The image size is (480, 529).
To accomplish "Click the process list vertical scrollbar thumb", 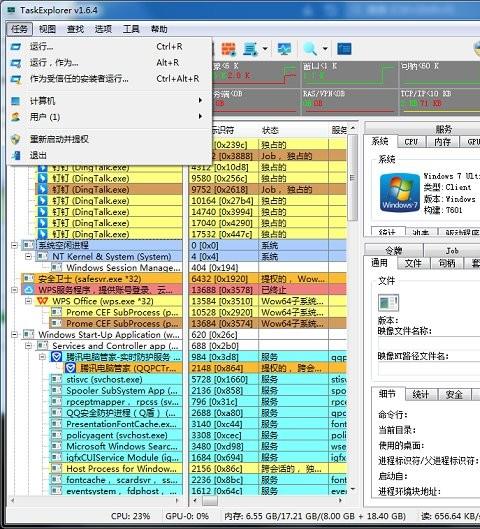I will tap(352, 177).
